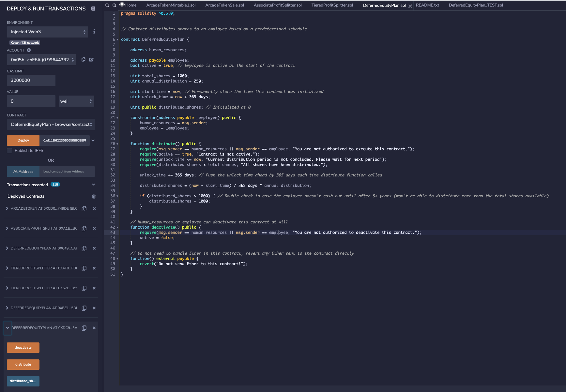Clear all deployed contracts with trash icon

(x=94, y=196)
